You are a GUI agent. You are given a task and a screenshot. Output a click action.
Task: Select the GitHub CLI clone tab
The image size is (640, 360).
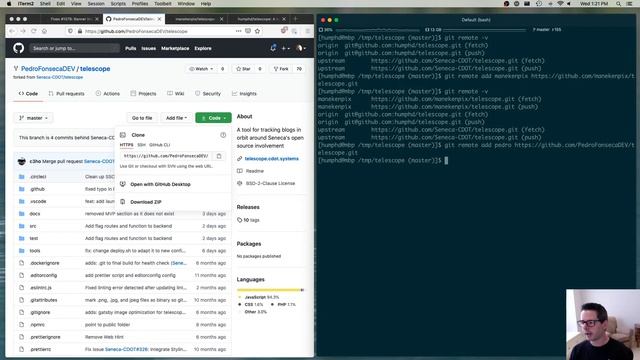point(160,145)
